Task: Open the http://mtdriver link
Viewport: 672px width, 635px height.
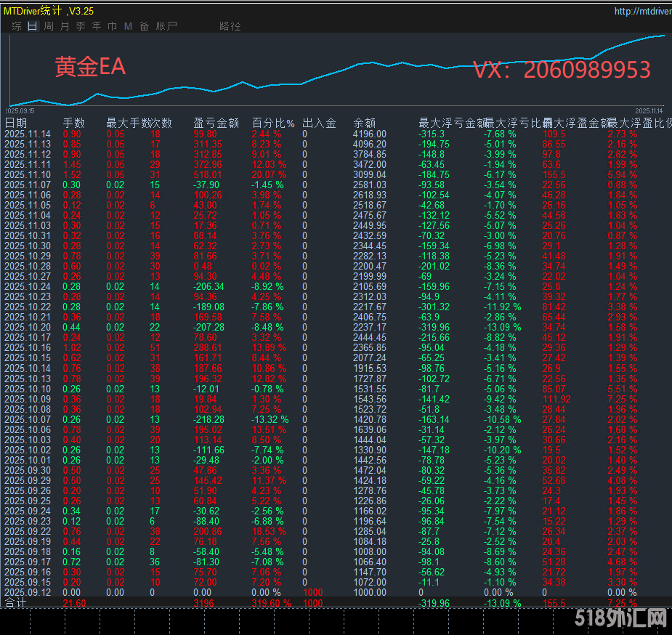Action: [x=641, y=11]
